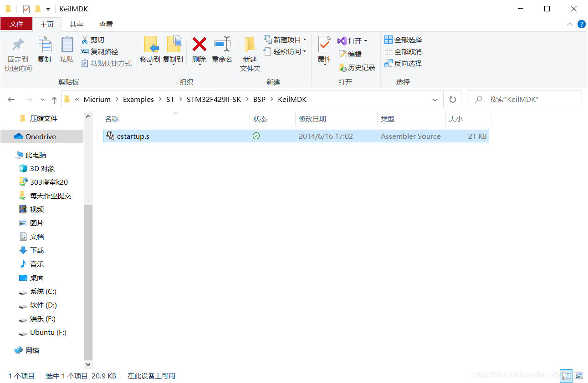Open 3D Objects (3D 对象) in sidebar
The image size is (588, 383).
click(x=42, y=168)
